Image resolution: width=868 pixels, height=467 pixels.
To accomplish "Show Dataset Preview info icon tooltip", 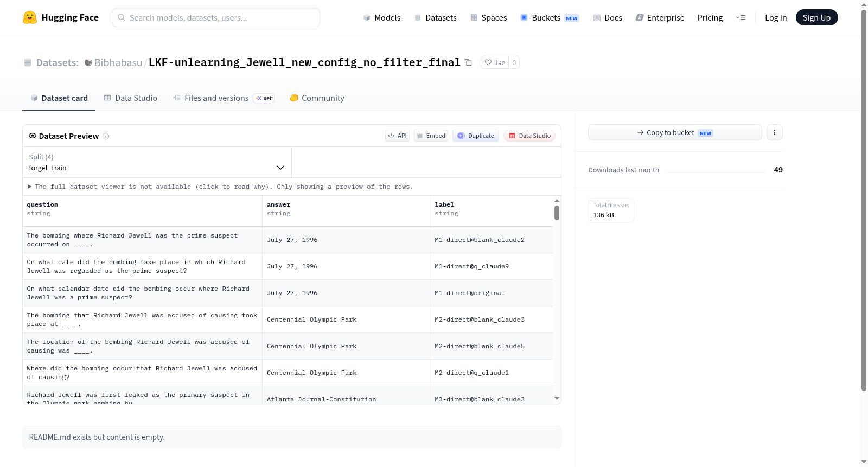I will coord(106,136).
